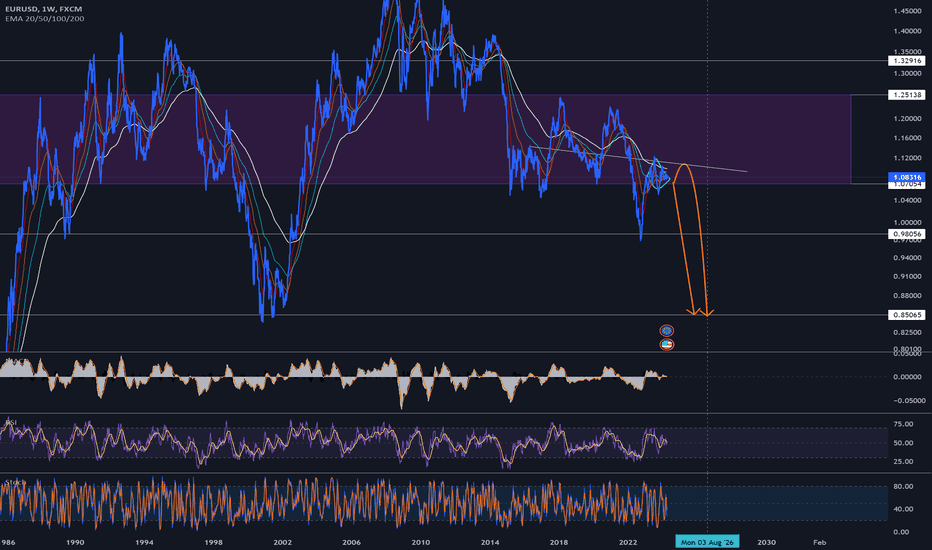Click the RSI indicator pane label
Image resolution: width=932 pixels, height=550 pixels.
tap(11, 422)
